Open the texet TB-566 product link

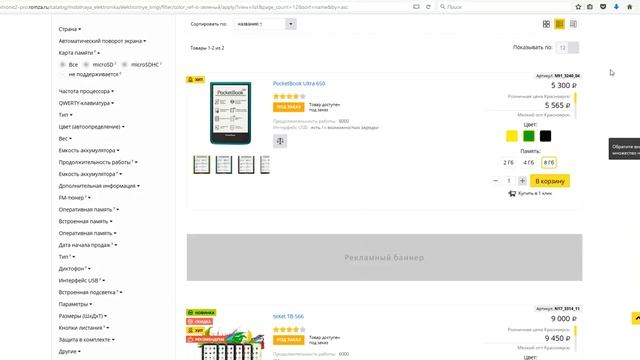(288, 316)
